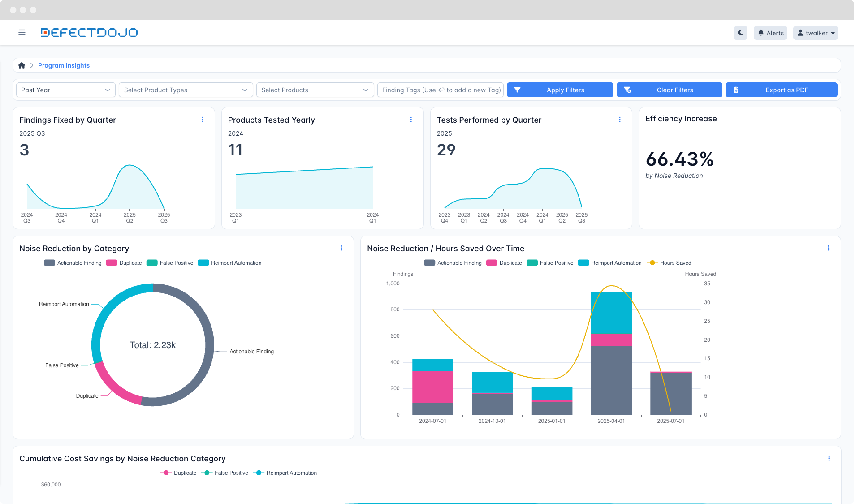Open the Select Product Types dropdown

click(186, 90)
